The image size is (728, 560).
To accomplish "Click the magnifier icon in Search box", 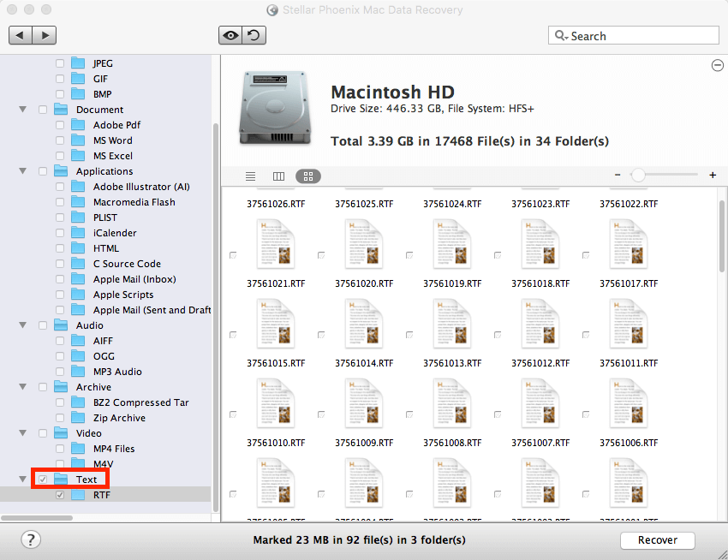I will click(x=561, y=36).
